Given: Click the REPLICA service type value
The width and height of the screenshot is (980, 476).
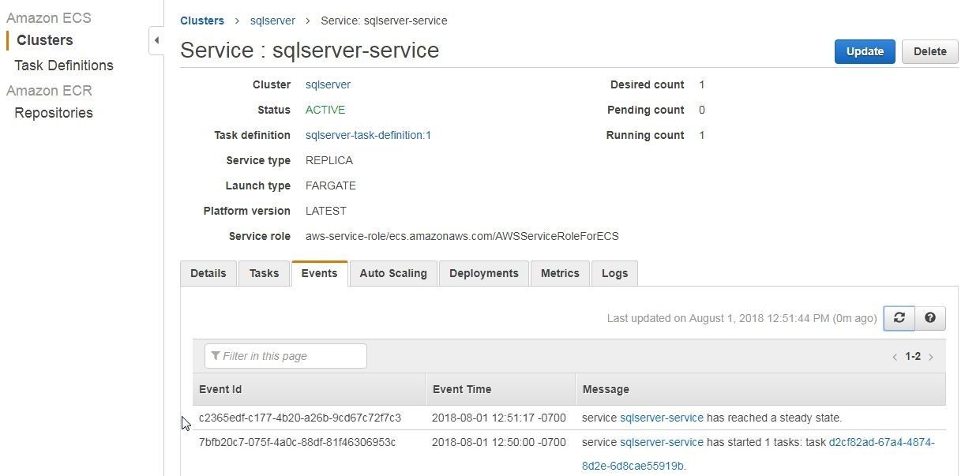Looking at the screenshot, I should [329, 160].
